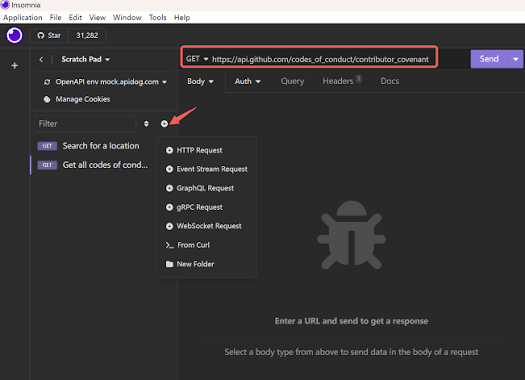Open the OpenAPI env mock.apidog.com environment selector

[x=105, y=82]
